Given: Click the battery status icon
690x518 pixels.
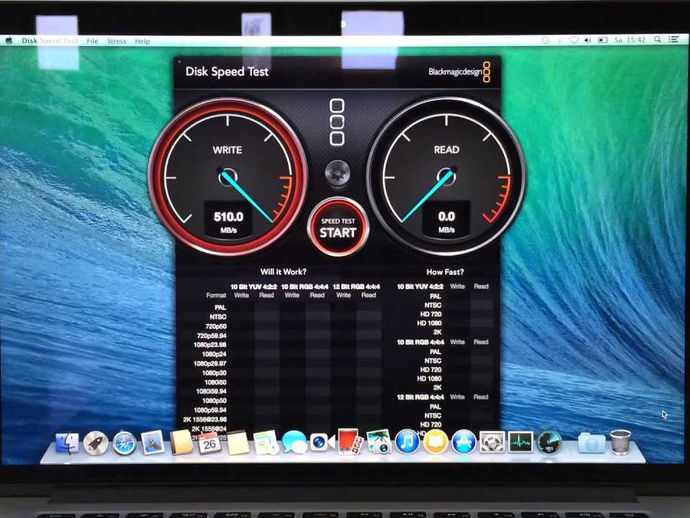Looking at the screenshot, I should 602,40.
